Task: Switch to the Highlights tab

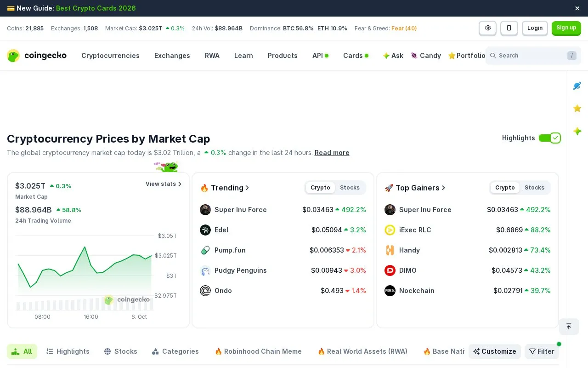Action: 68,351
